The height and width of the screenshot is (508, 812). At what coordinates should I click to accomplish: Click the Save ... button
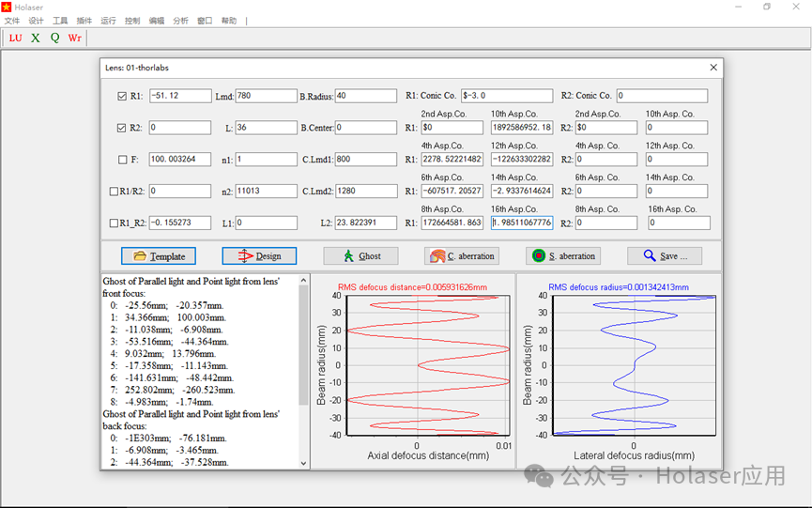point(665,255)
